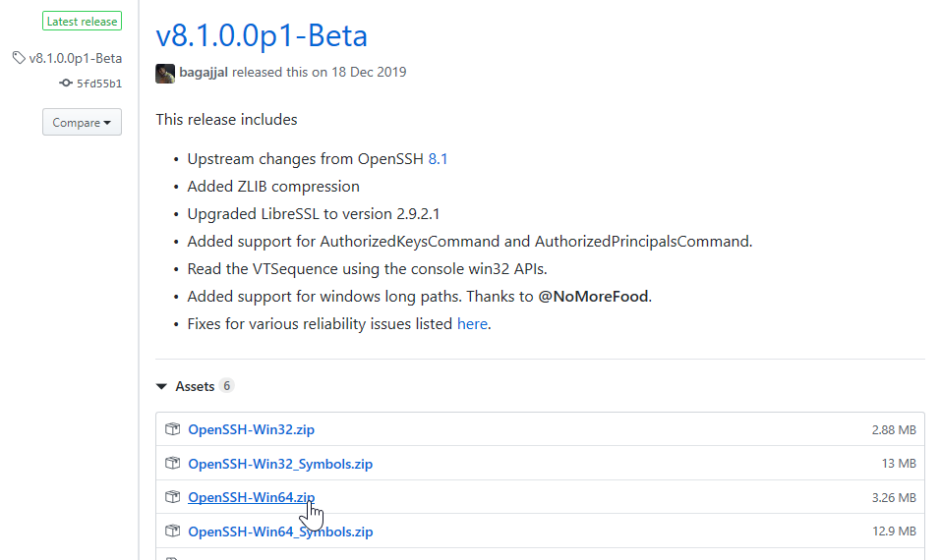Click the 13 MB file size
Image resolution: width=940 pixels, height=560 pixels.
(x=899, y=464)
